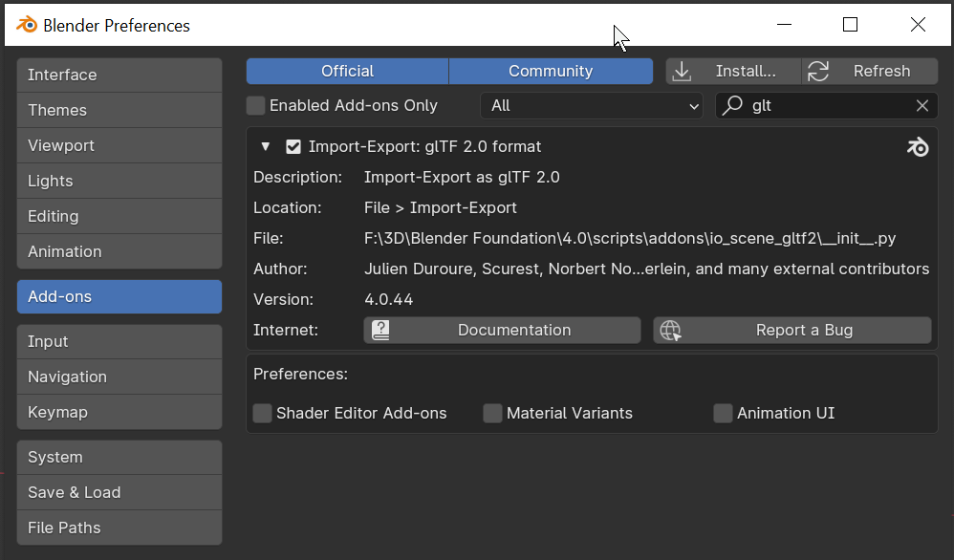The width and height of the screenshot is (954, 560).
Task: Click the Refresh circular arrows icon
Action: point(817,71)
